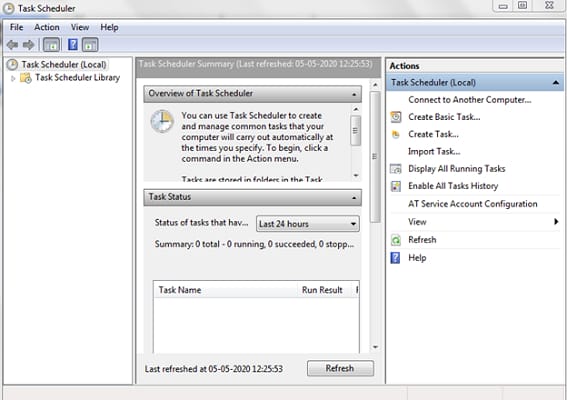The height and width of the screenshot is (400, 567).
Task: Click summary pane scroll down arrow
Action: (x=375, y=347)
